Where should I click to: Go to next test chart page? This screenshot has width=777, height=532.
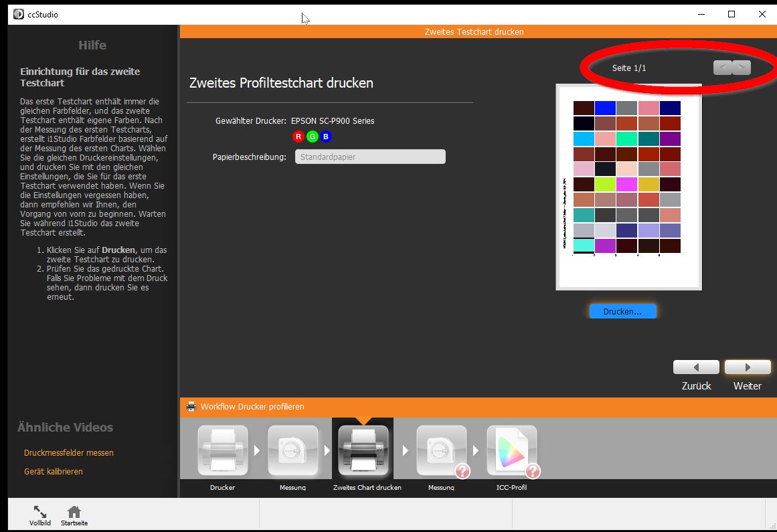[x=742, y=68]
